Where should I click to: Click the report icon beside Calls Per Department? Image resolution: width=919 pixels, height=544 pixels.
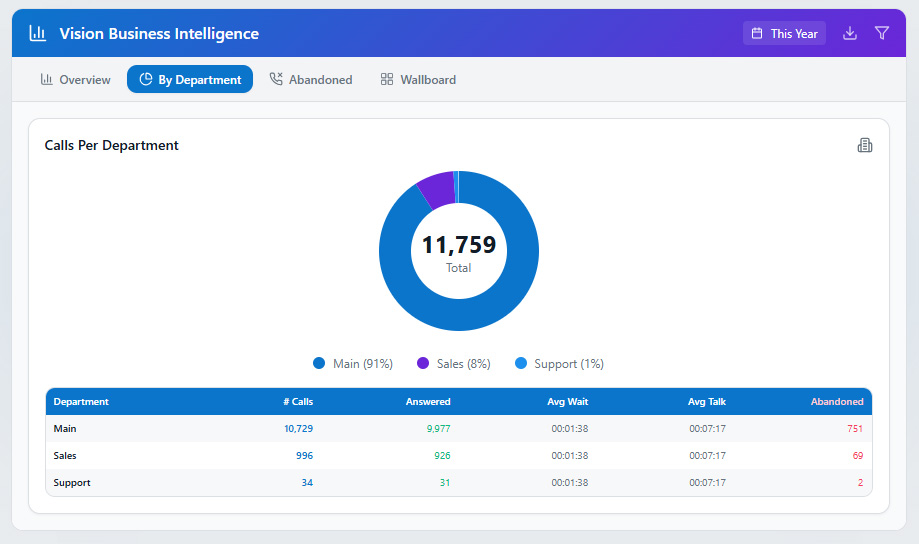tap(865, 145)
